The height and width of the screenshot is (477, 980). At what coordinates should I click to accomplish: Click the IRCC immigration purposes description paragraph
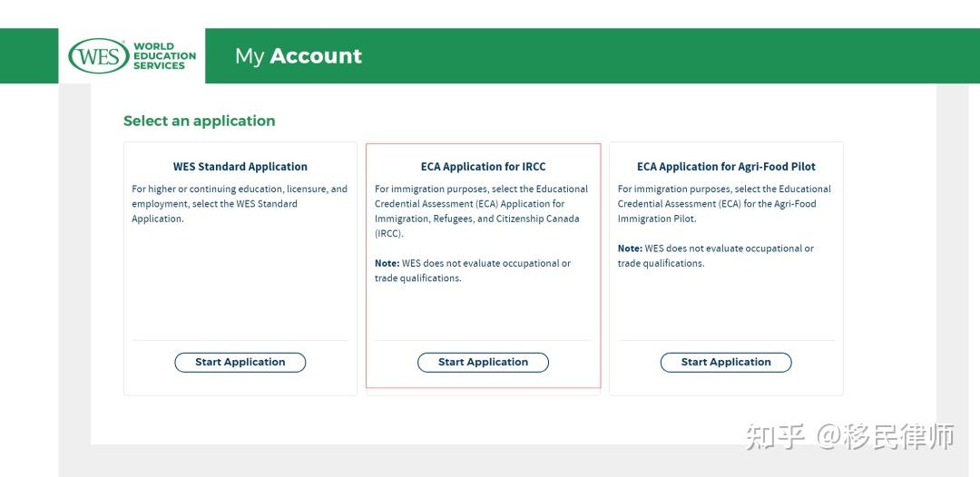tap(481, 211)
